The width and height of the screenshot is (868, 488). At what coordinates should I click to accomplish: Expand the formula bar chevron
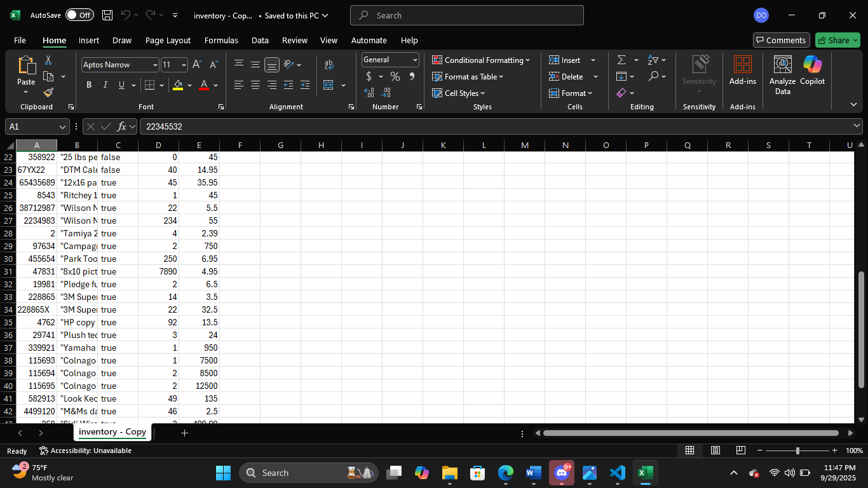pyautogui.click(x=857, y=126)
